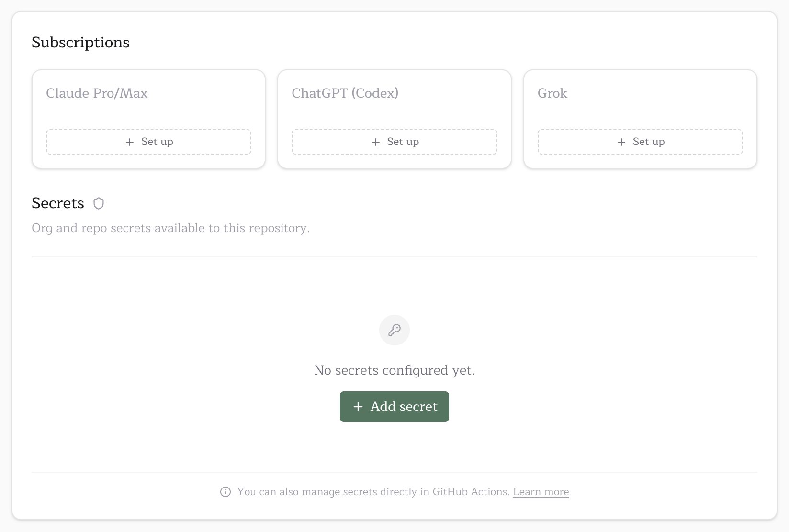The image size is (789, 532).
Task: Click the shield icon beside Secrets
Action: coord(99,203)
